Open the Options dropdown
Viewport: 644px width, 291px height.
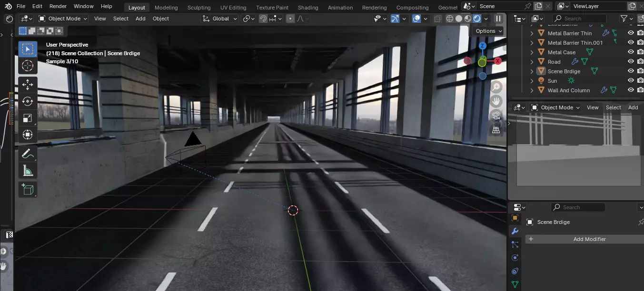489,31
